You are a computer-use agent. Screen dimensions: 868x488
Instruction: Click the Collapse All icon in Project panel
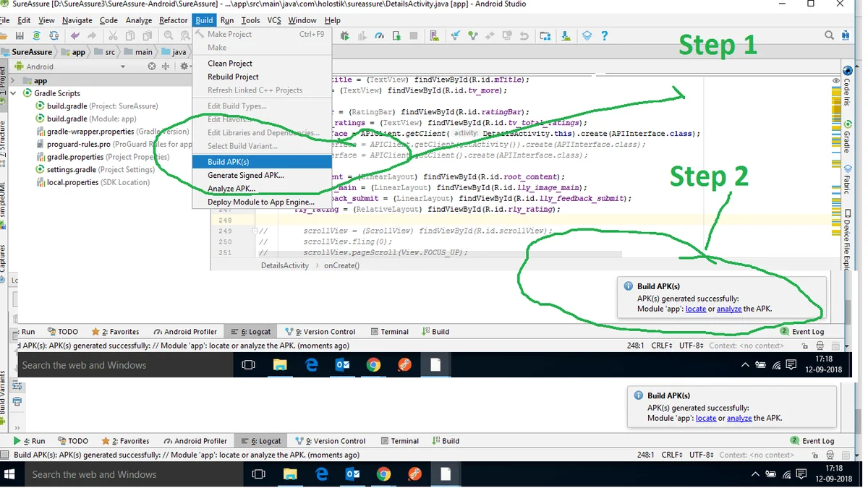coord(166,67)
